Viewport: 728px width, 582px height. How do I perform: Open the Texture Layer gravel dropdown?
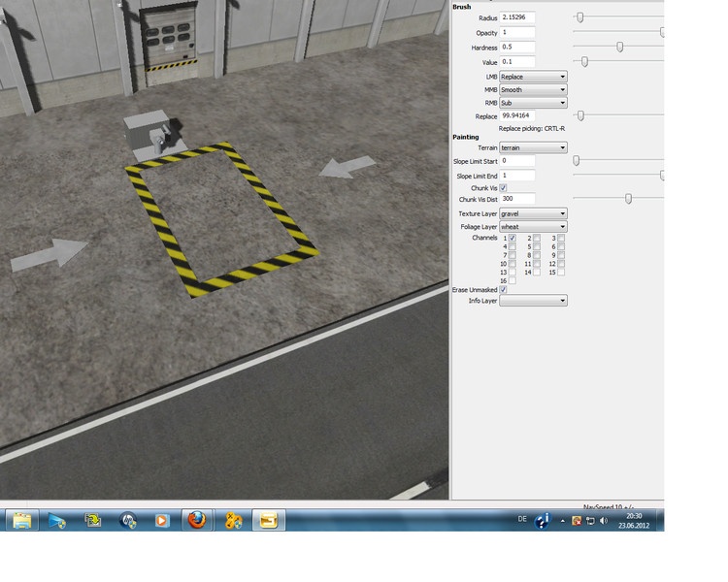point(533,213)
